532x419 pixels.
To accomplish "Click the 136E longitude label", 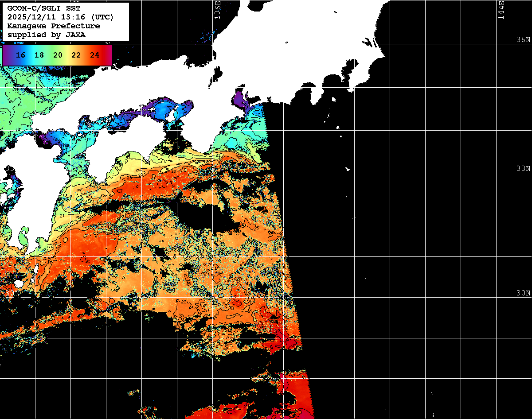I will tap(217, 8).
